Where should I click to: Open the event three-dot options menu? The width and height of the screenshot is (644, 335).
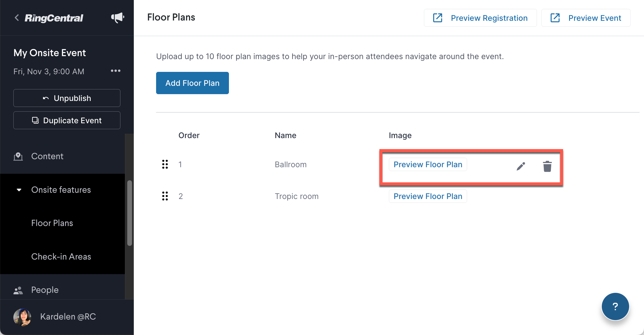point(116,71)
